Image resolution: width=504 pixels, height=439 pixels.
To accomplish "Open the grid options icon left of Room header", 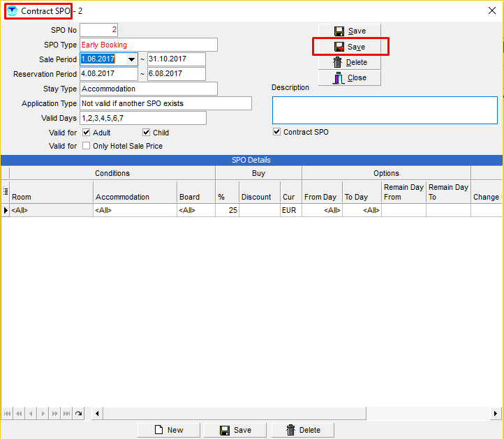I will (x=6, y=190).
